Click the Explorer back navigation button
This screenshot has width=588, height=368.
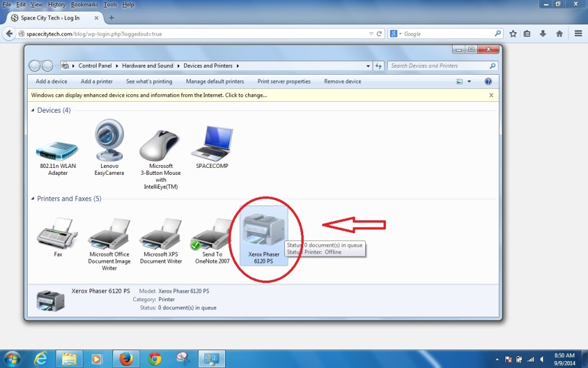pos(34,66)
